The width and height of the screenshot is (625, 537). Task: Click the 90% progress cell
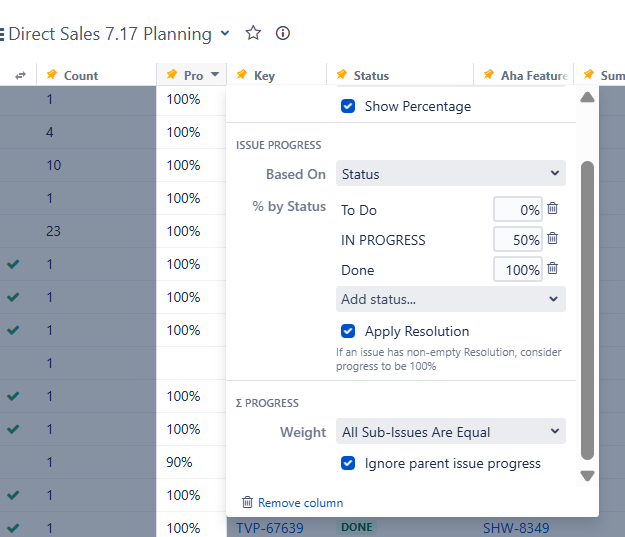[x=191, y=462]
